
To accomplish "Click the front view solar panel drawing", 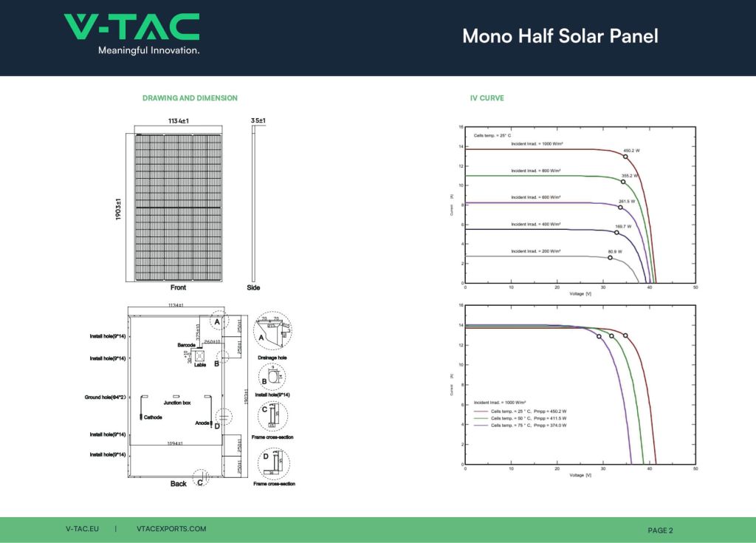I will (178, 208).
